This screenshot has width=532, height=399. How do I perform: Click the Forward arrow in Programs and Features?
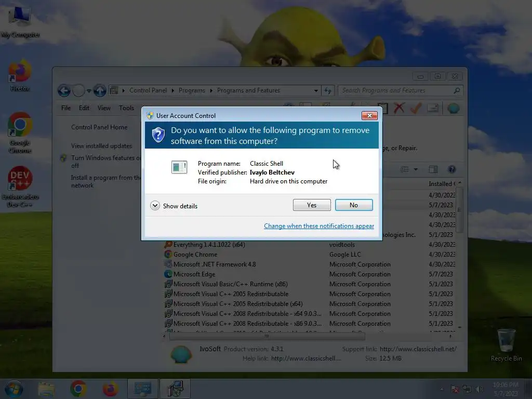(x=78, y=90)
